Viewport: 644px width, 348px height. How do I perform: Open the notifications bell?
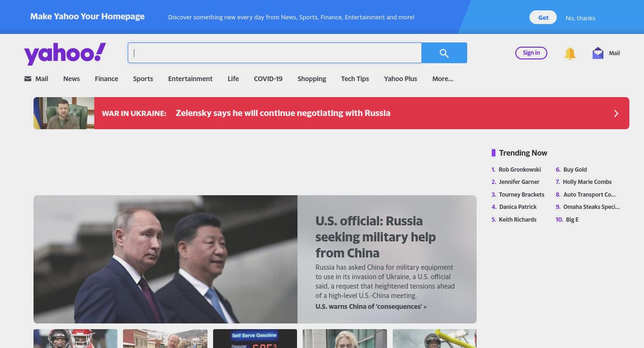[x=570, y=53]
